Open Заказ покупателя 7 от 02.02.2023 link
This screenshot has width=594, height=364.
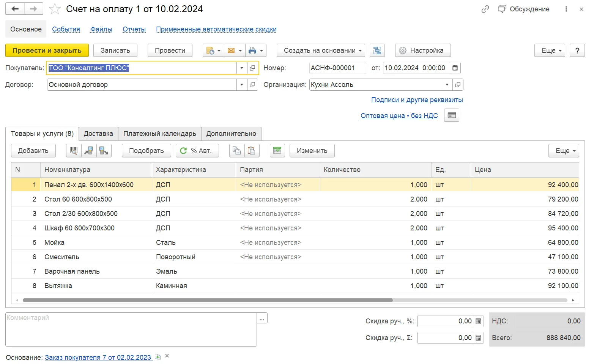98,358
